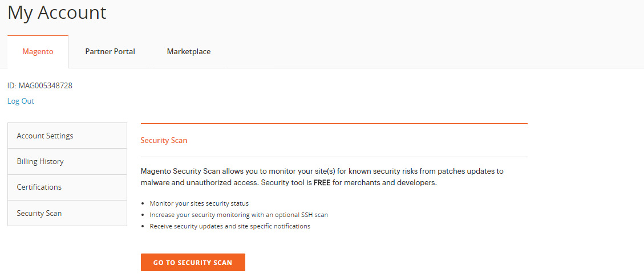
Task: Go to Billing History in the sidebar
Action: tap(67, 162)
